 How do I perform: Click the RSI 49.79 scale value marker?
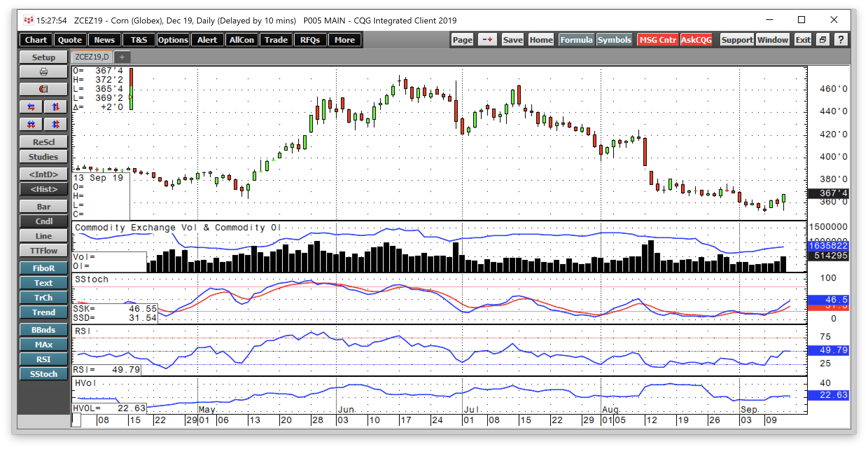click(828, 350)
